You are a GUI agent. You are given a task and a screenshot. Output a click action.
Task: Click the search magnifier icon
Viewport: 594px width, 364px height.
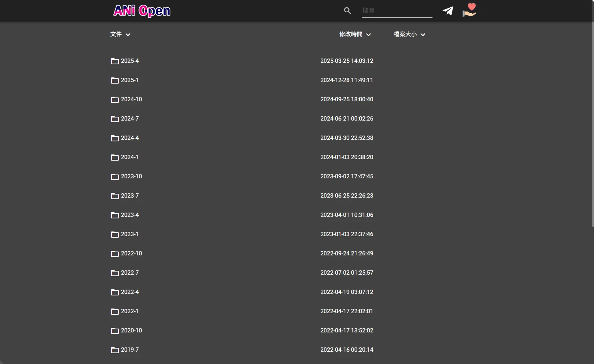[347, 11]
